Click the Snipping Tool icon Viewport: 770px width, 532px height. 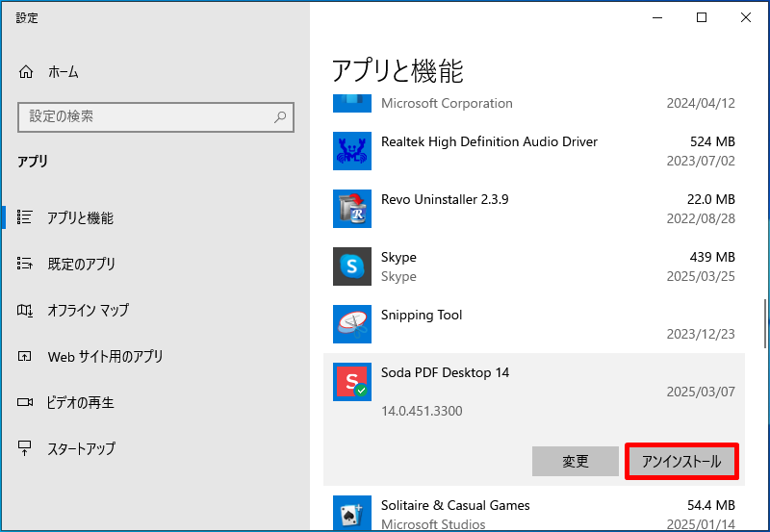[351, 324]
